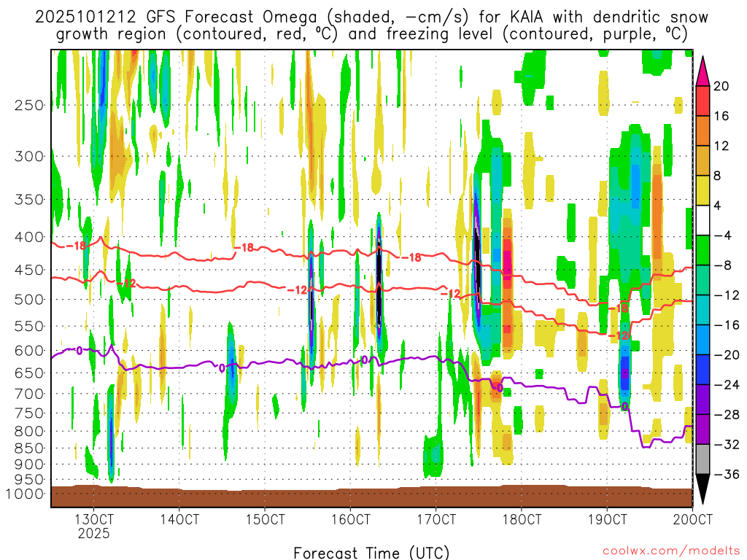Select the 800 pressure level label
This screenshot has width=747, height=560.
point(29,431)
